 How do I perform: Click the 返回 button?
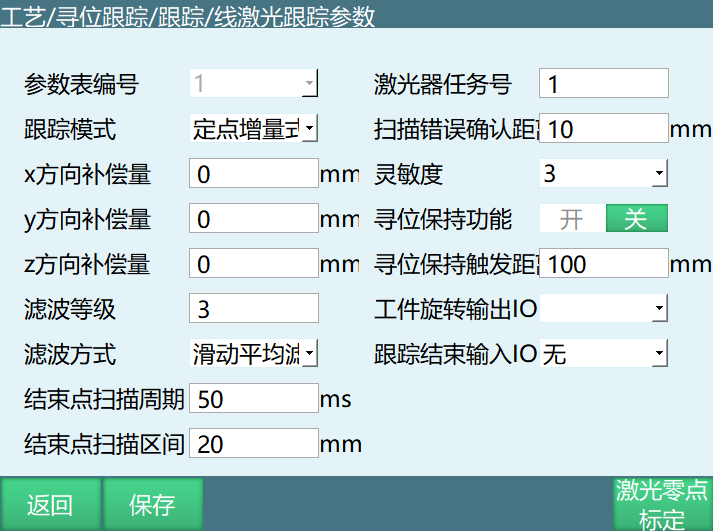coord(50,505)
